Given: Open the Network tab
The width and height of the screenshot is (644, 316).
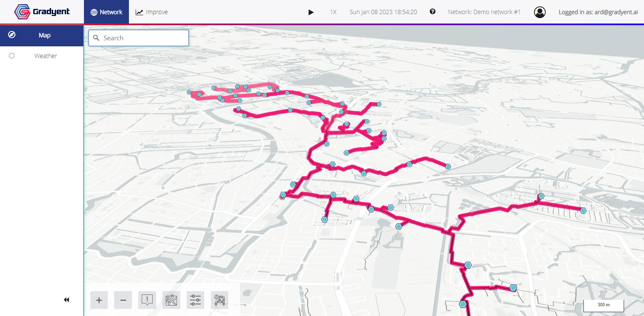Looking at the screenshot, I should (x=106, y=12).
